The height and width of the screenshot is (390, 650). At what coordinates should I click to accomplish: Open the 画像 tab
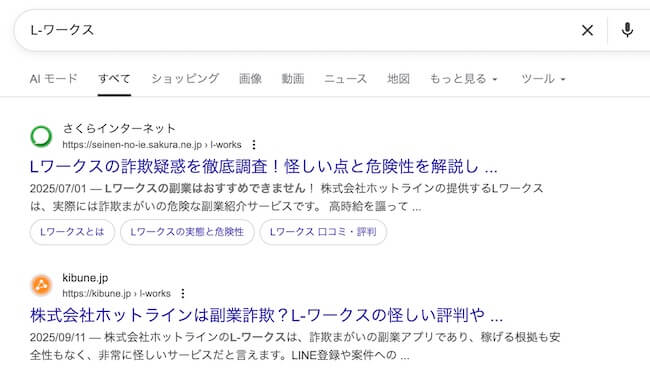250,78
